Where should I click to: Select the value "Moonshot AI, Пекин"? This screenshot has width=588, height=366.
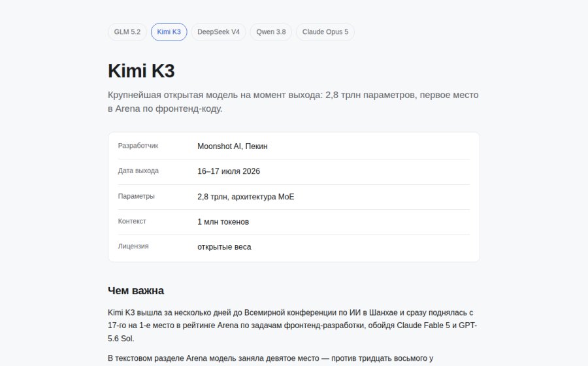tap(233, 146)
